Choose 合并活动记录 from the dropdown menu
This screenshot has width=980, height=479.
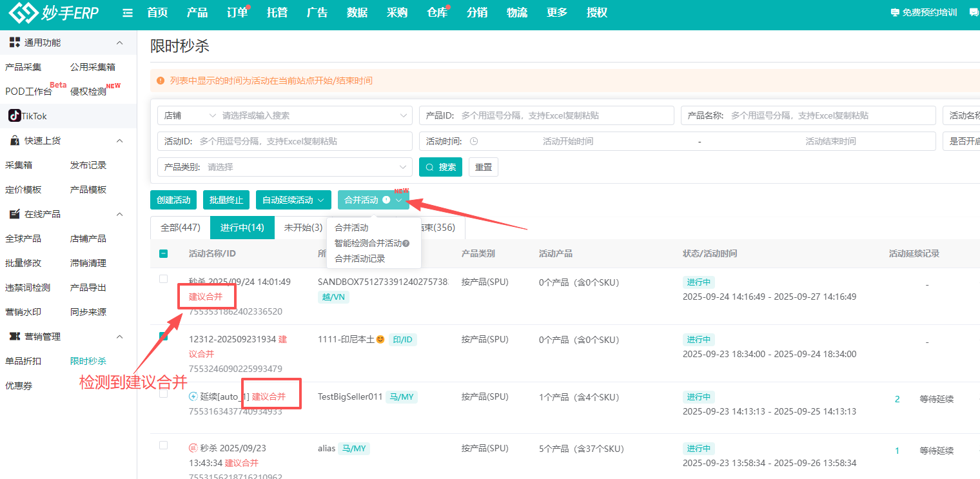point(360,259)
